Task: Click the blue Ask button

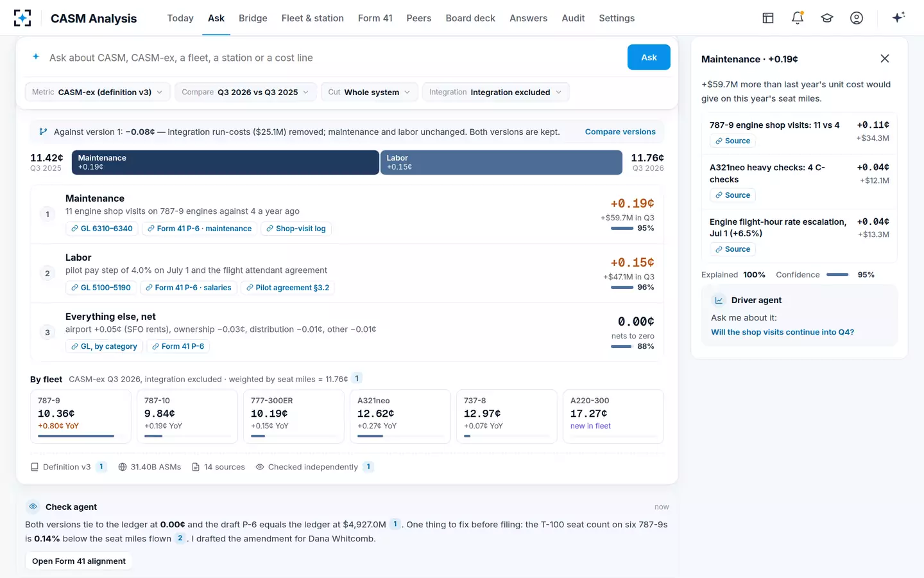Action: [649, 57]
